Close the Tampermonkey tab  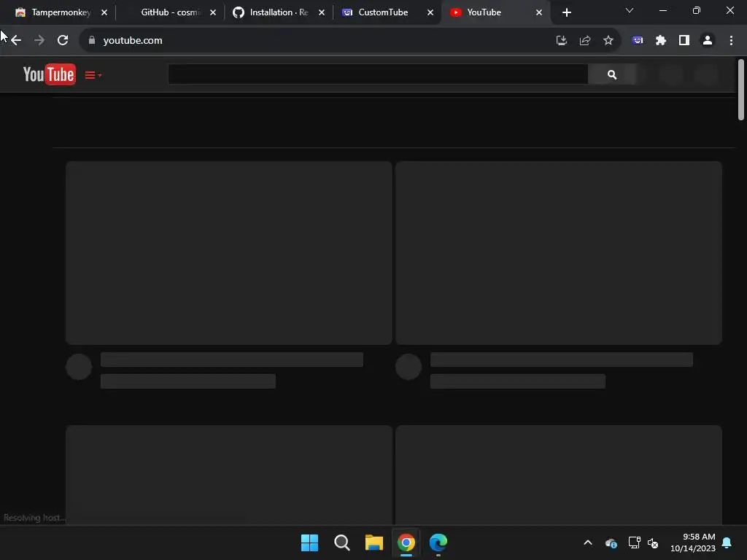tap(104, 12)
